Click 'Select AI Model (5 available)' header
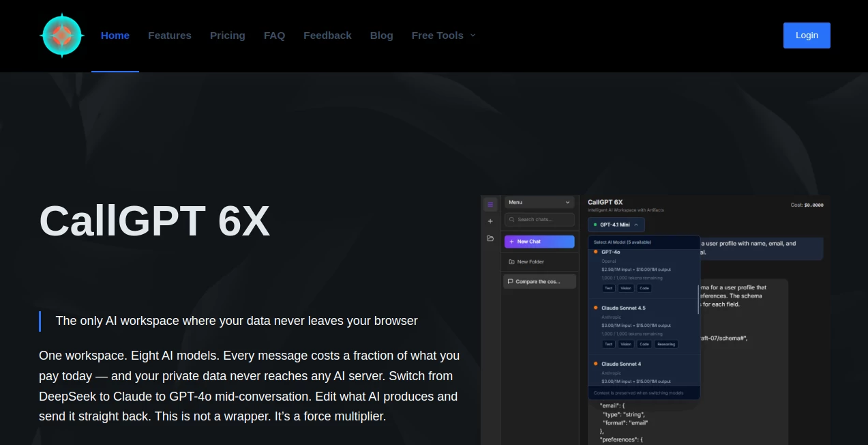This screenshot has width=868, height=445. coord(623,242)
